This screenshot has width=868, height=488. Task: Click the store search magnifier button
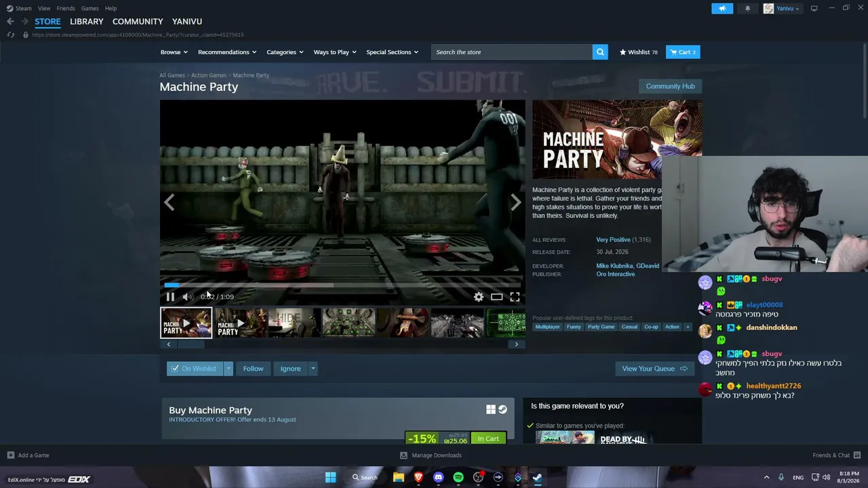pos(600,52)
